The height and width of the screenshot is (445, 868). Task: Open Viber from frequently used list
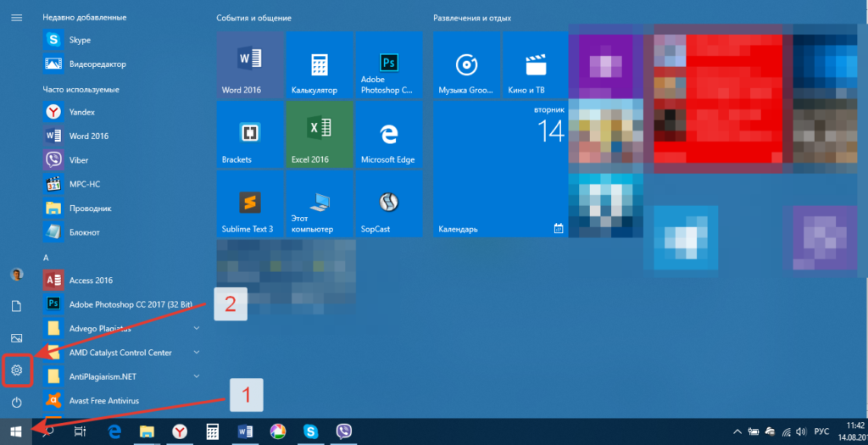pyautogui.click(x=78, y=159)
